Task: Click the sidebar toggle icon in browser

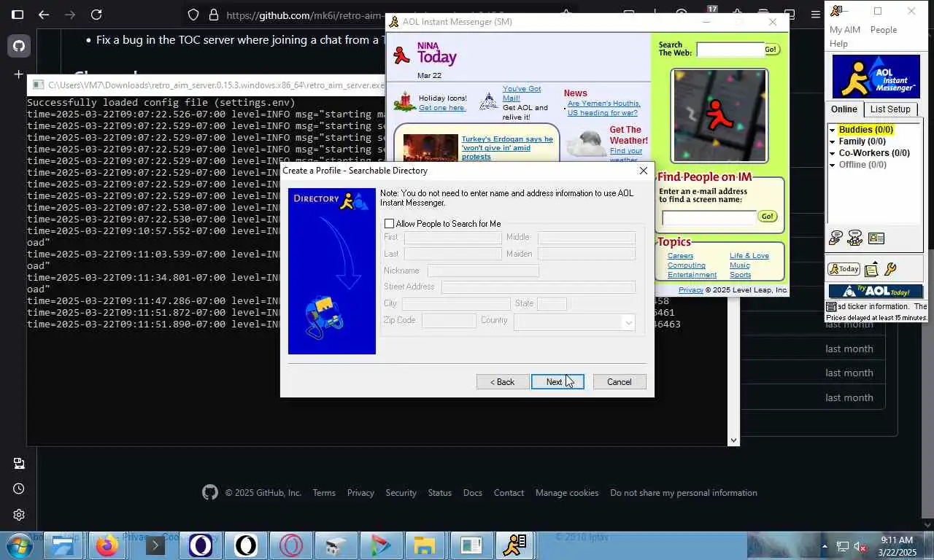Action: [x=18, y=15]
